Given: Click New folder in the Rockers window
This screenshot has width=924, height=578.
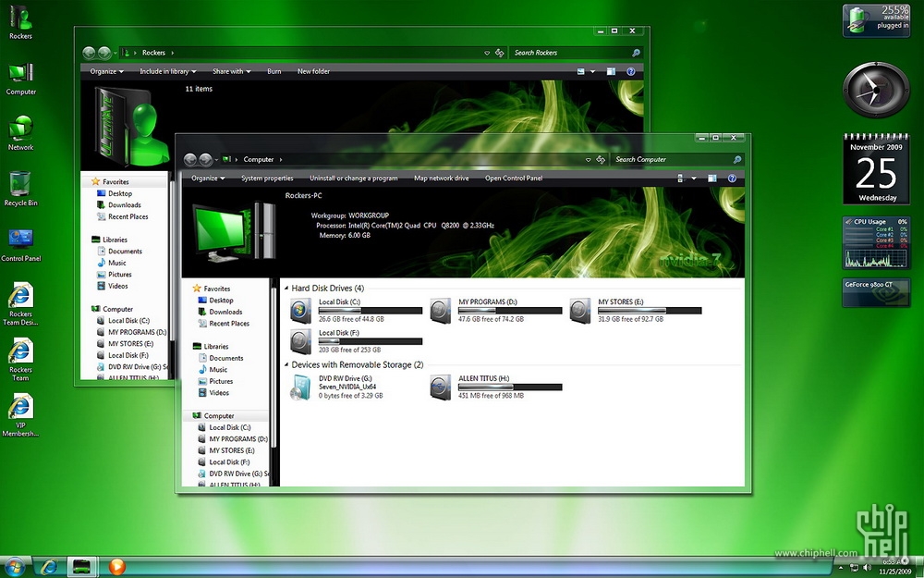Looking at the screenshot, I should [x=313, y=71].
